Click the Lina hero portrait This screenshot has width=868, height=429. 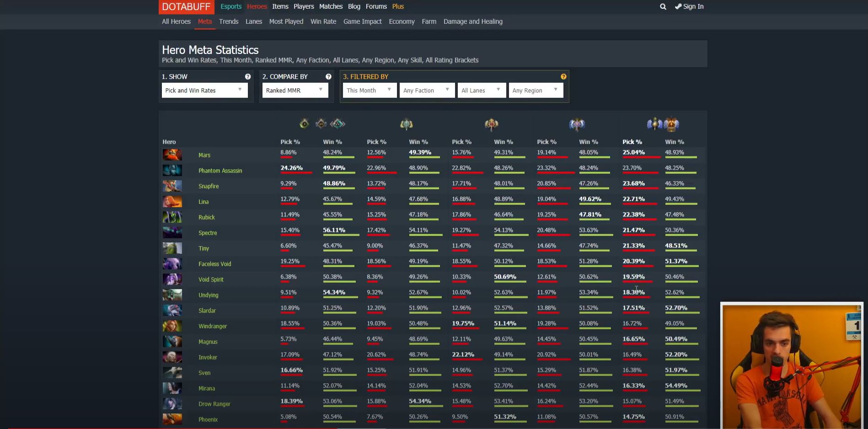[x=172, y=201]
